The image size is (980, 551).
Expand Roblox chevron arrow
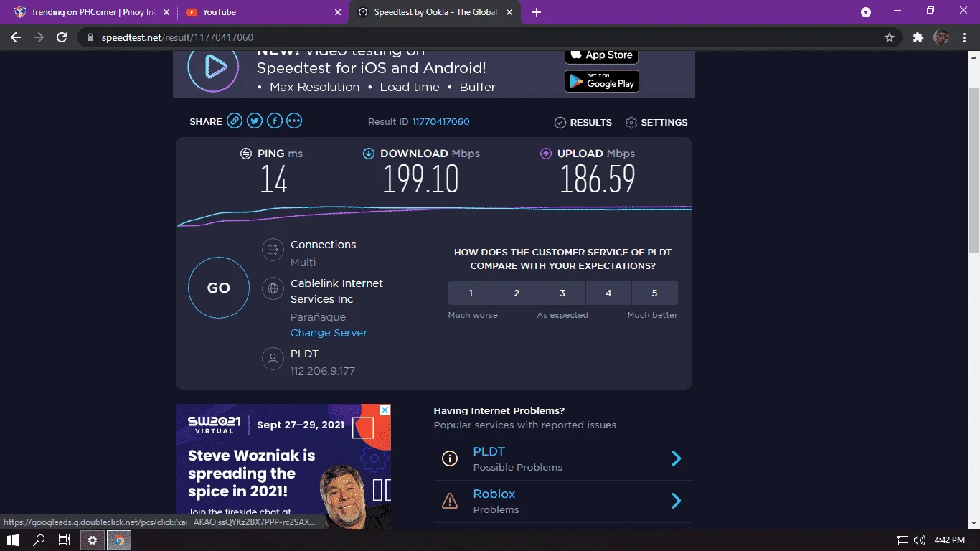pyautogui.click(x=676, y=501)
